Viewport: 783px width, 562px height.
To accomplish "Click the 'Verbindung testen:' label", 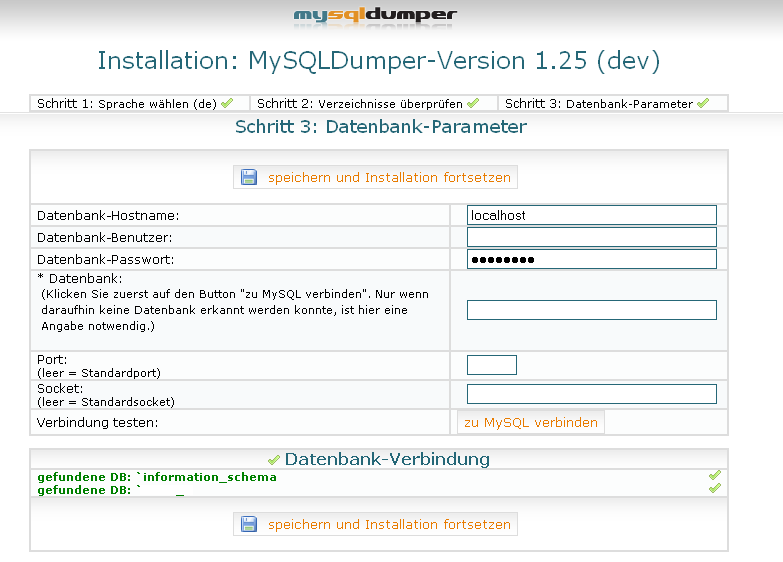I will 97,423.
